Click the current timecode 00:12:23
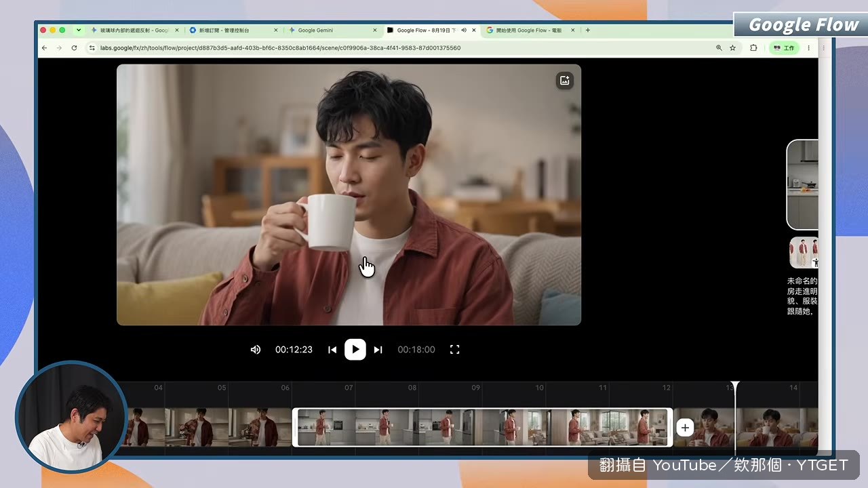 [x=294, y=350]
